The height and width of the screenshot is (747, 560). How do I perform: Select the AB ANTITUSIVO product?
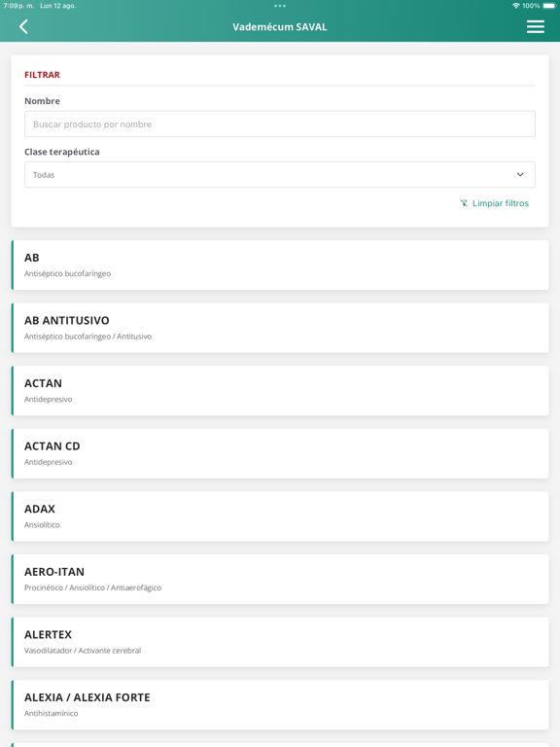280,328
